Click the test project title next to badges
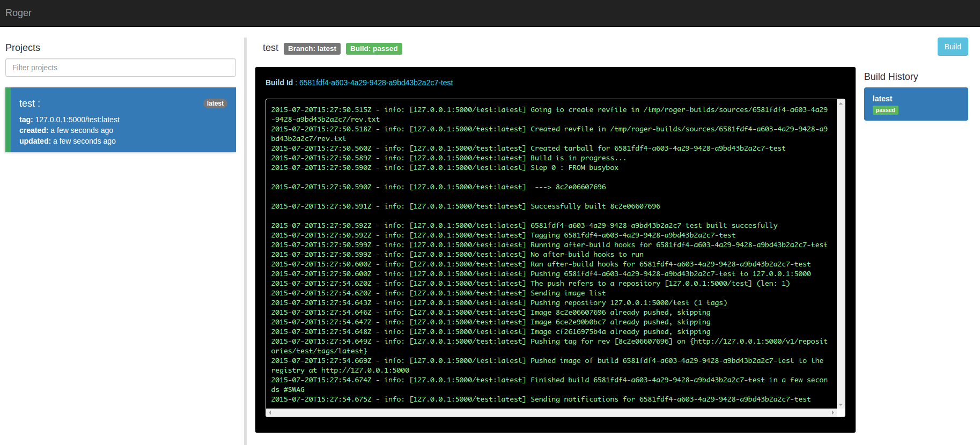This screenshot has width=980, height=445. (x=270, y=48)
